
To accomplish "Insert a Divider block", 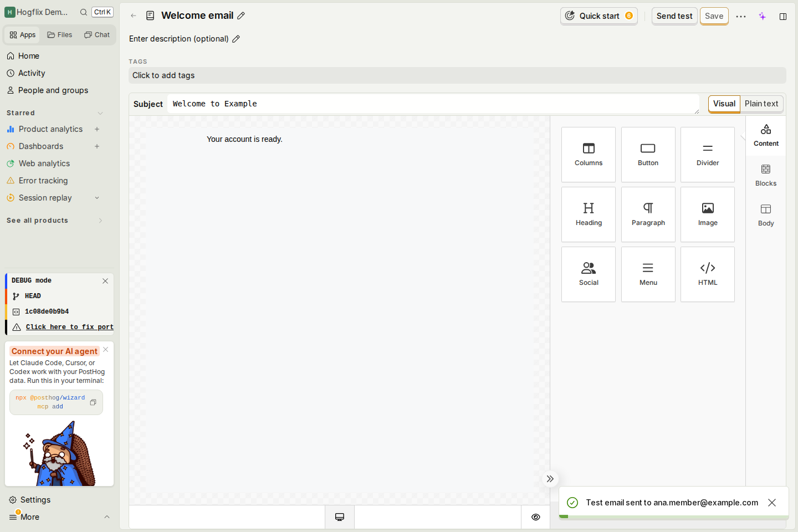I will [708, 155].
